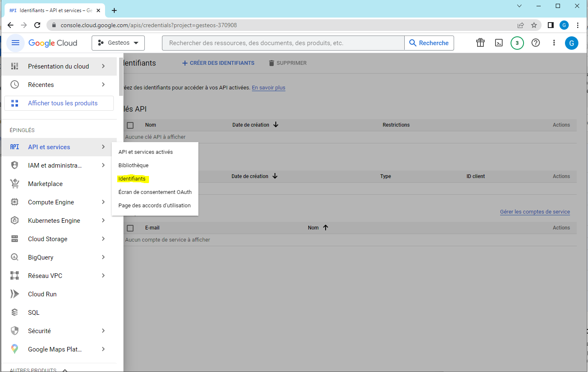Focus the resource search input field

point(283,43)
